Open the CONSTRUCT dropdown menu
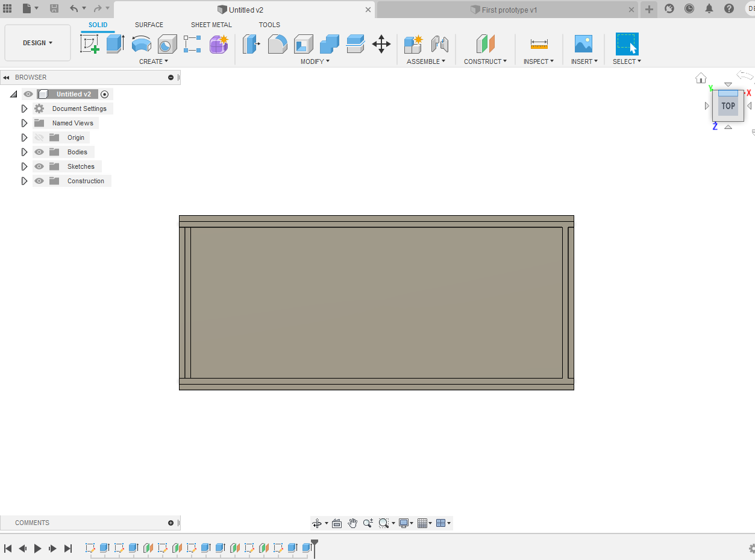This screenshot has height=560, width=755. click(485, 61)
